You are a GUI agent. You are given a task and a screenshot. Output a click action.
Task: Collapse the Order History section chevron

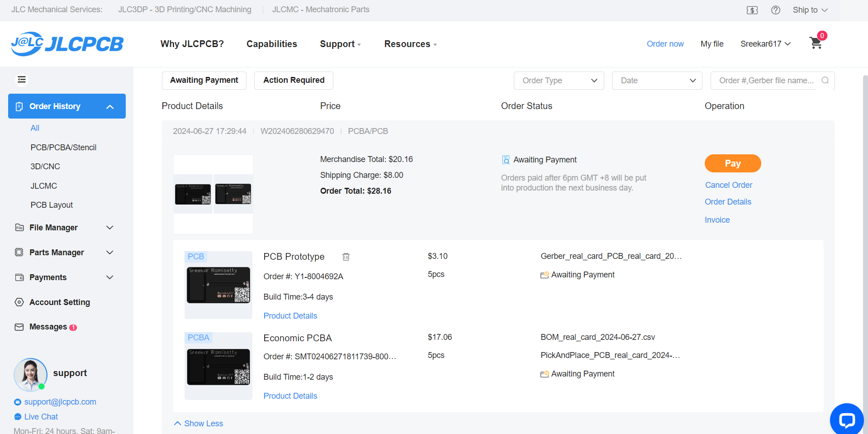[x=110, y=107]
